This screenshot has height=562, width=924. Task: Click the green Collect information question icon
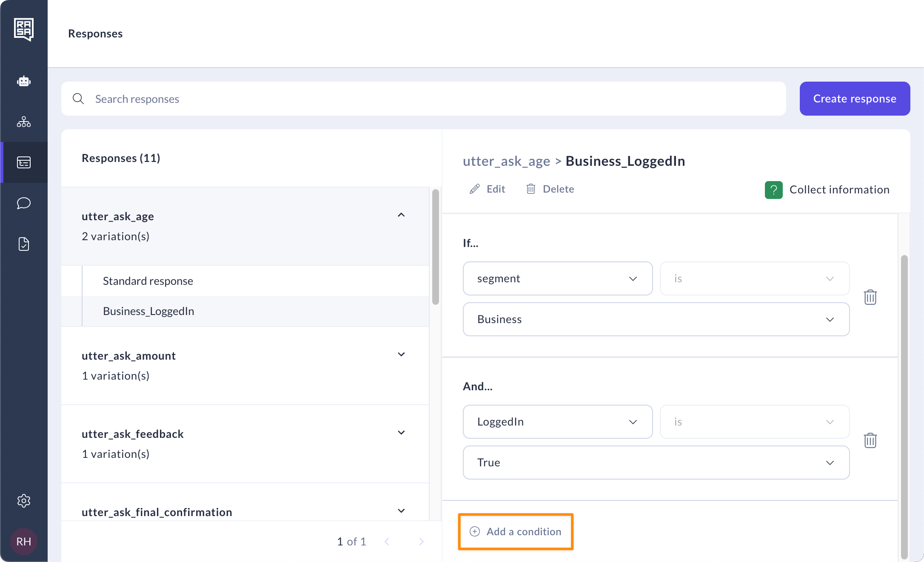tap(774, 190)
